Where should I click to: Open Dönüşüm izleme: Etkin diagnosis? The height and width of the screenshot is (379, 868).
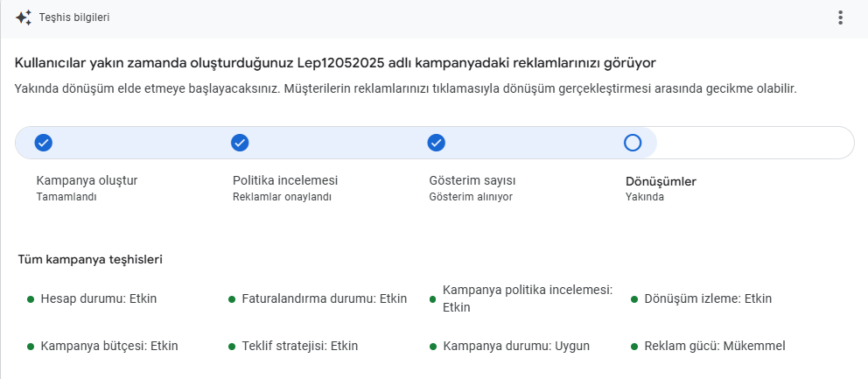coord(708,299)
